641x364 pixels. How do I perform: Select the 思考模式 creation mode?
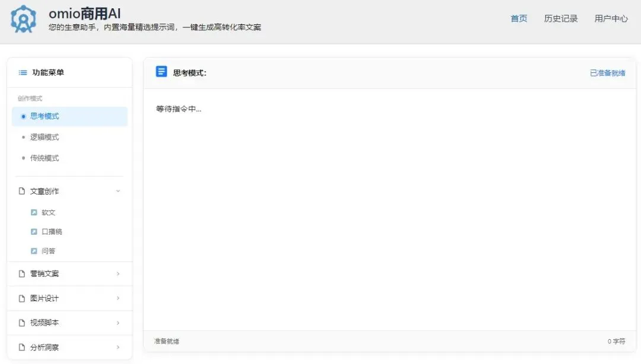[x=45, y=116]
